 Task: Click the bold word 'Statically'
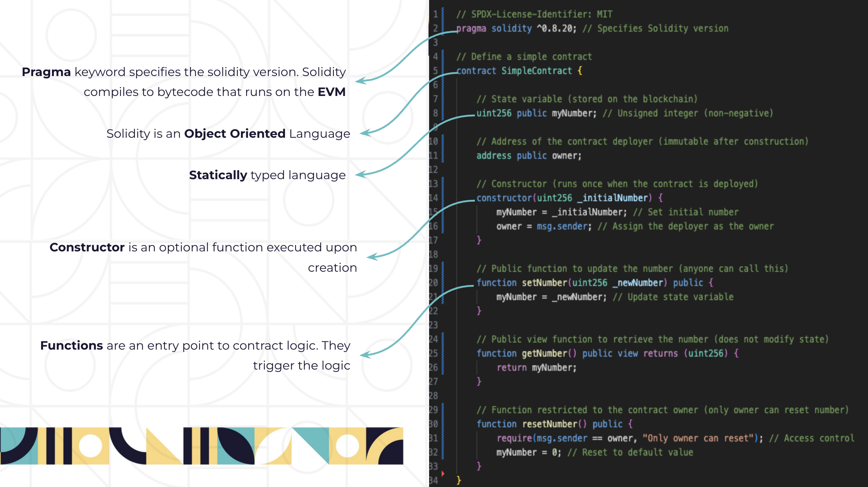coord(218,175)
